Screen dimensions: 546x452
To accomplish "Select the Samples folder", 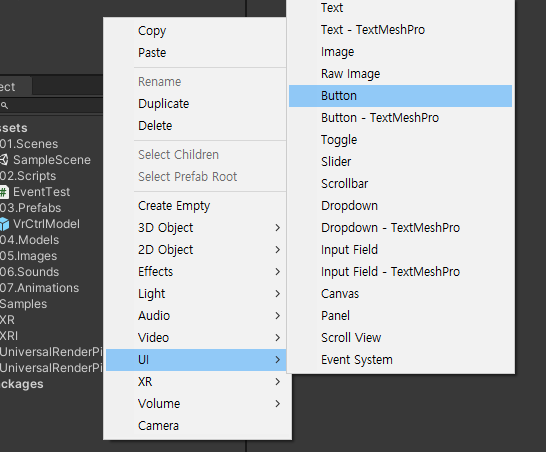I will pos(23,304).
